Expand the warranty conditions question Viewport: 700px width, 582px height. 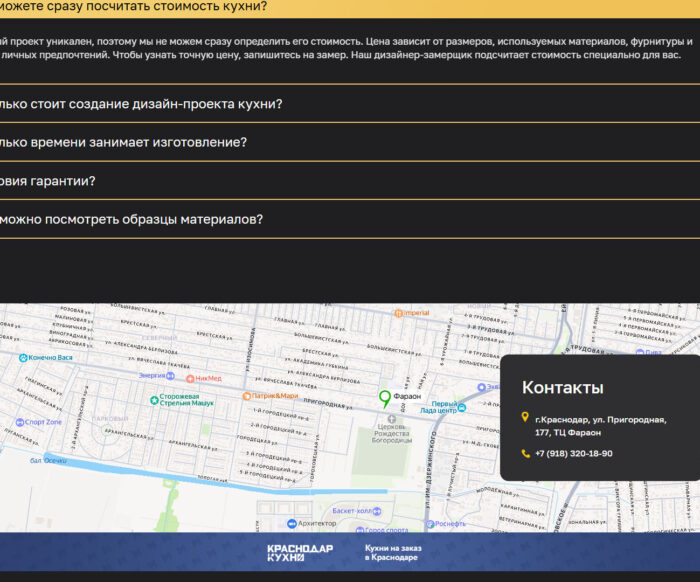(x=48, y=181)
